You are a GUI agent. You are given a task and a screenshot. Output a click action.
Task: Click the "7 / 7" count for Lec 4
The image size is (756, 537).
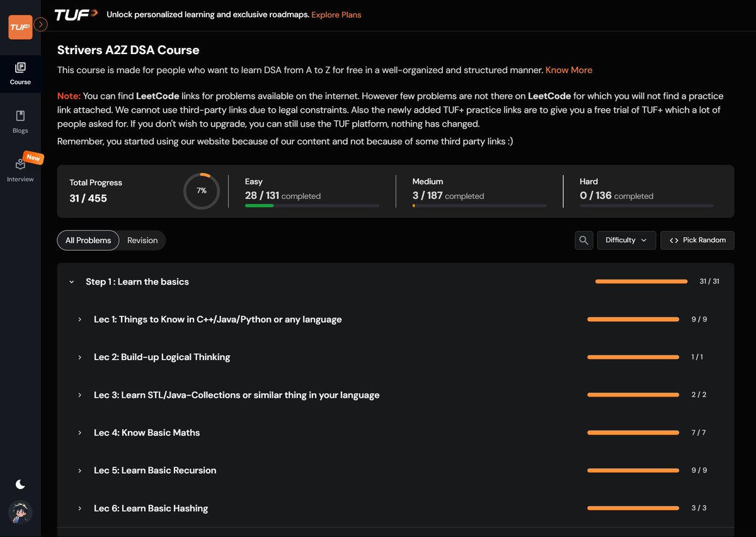699,432
